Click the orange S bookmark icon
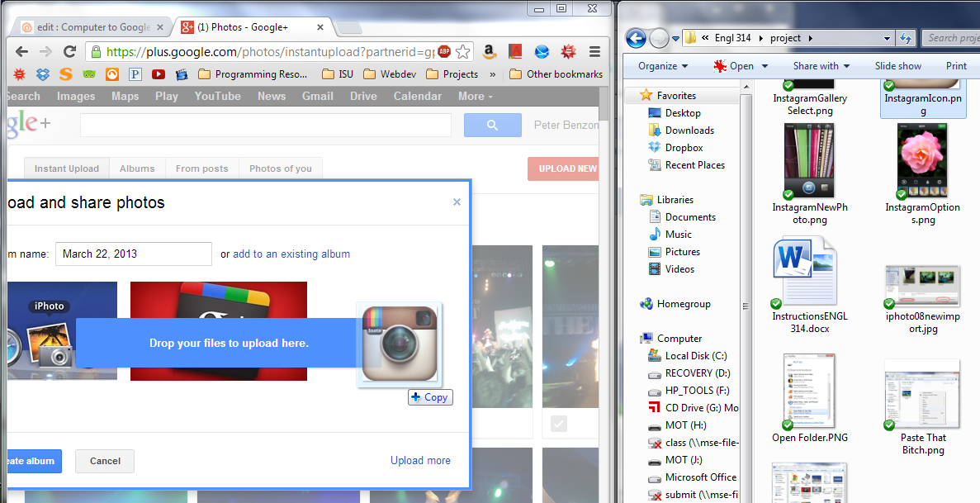The width and height of the screenshot is (980, 503). tap(65, 74)
